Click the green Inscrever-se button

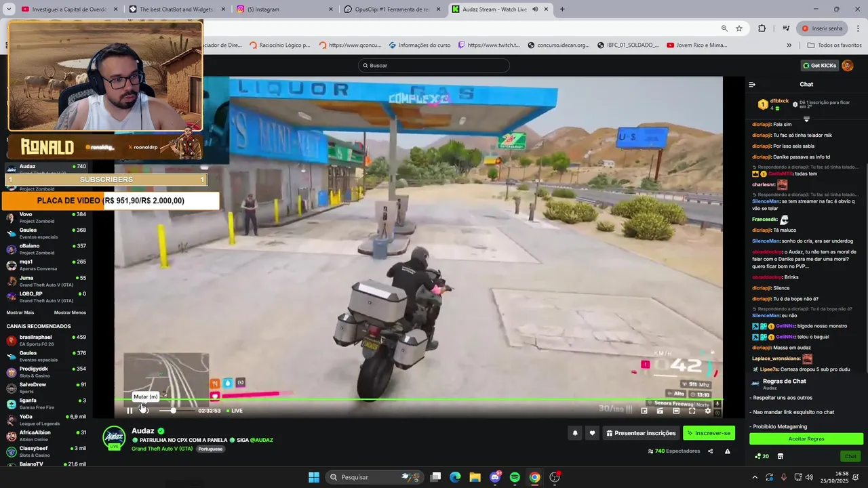point(709,433)
